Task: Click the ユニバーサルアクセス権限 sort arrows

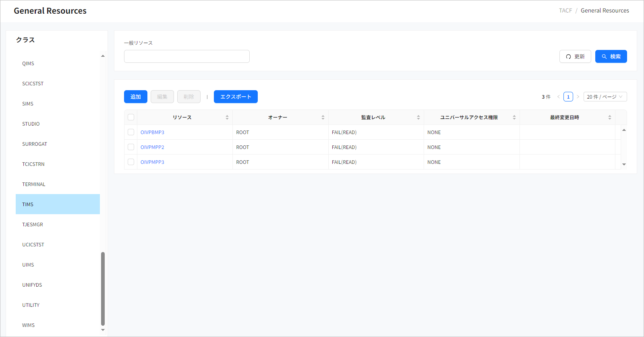Action: pos(514,118)
